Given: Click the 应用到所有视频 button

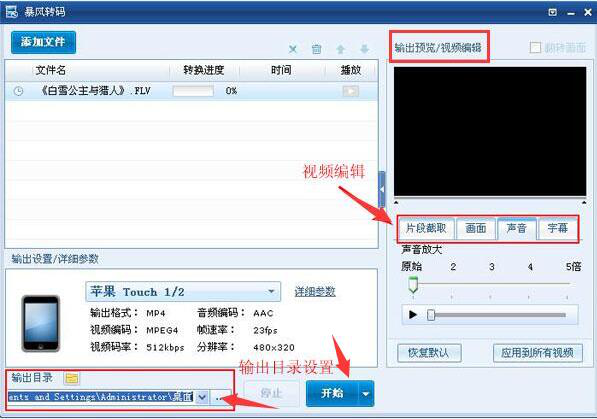Looking at the screenshot, I should tap(538, 353).
